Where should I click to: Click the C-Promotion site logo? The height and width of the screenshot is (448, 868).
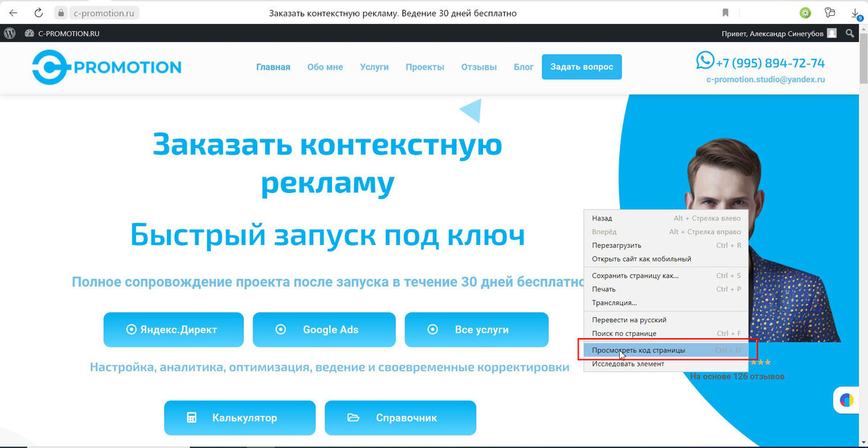(x=107, y=68)
